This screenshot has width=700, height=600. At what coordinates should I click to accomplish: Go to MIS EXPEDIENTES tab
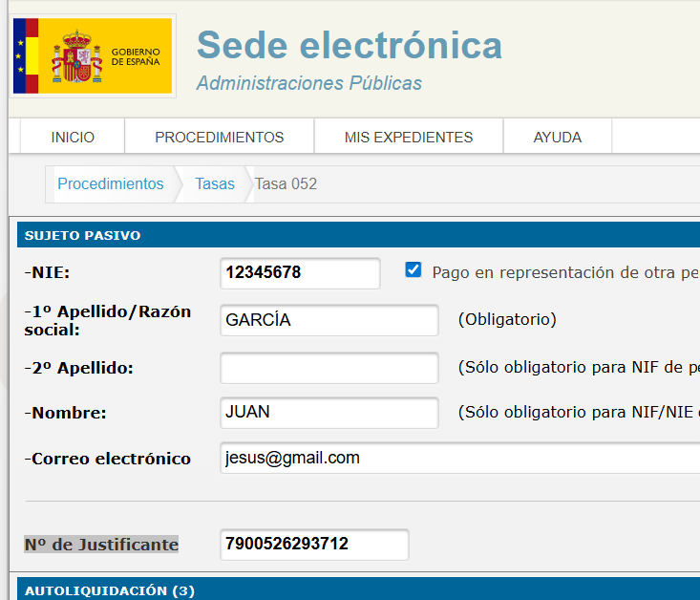tap(409, 137)
